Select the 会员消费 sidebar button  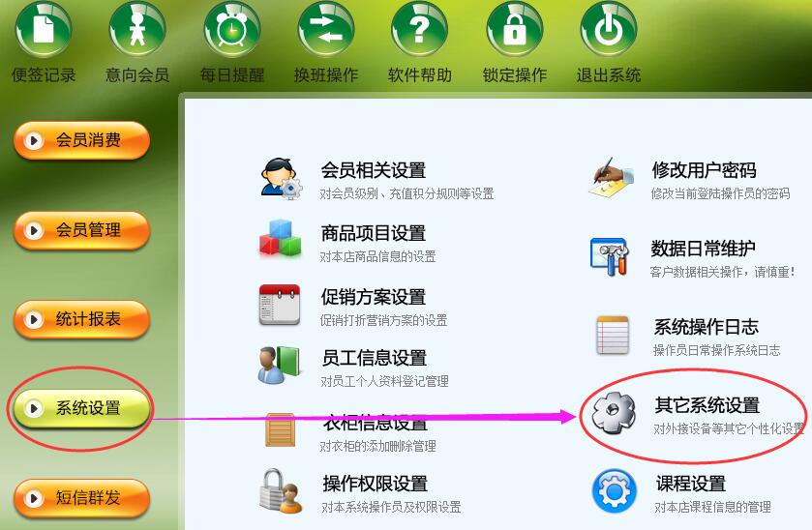(x=82, y=140)
